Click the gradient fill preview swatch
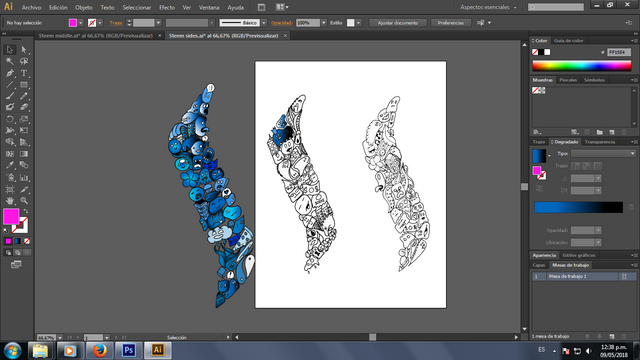The height and width of the screenshot is (360, 640). tap(539, 156)
